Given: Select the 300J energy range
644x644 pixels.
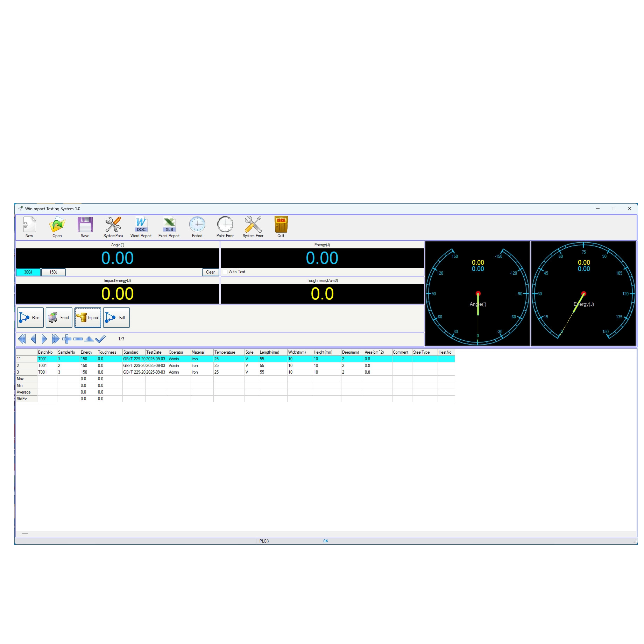Looking at the screenshot, I should [28, 272].
